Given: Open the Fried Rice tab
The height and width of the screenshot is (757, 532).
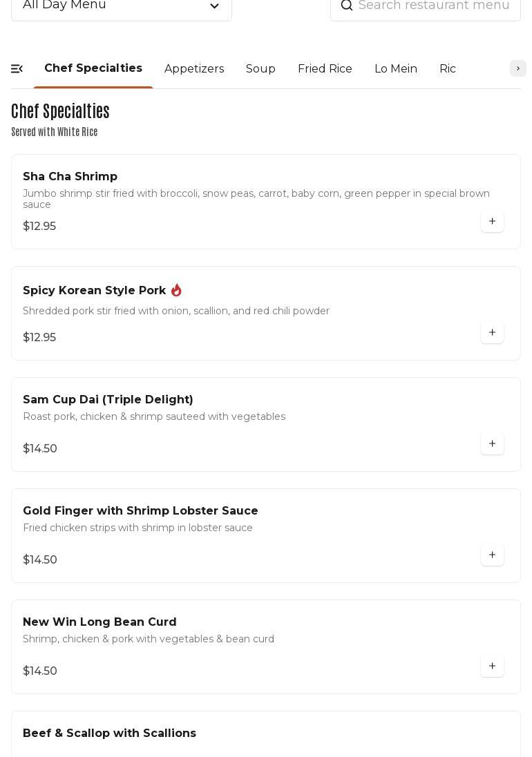Looking at the screenshot, I should pyautogui.click(x=325, y=69).
